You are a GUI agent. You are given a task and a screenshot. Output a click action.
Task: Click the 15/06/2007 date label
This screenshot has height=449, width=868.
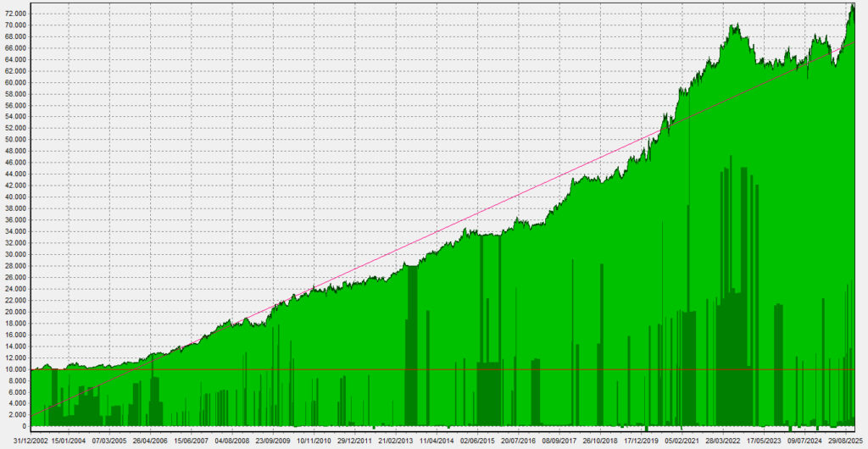coord(191,441)
